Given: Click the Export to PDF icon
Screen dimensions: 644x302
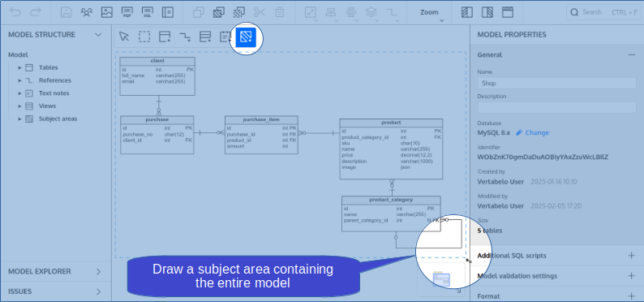Looking at the screenshot, I should 127,12.
